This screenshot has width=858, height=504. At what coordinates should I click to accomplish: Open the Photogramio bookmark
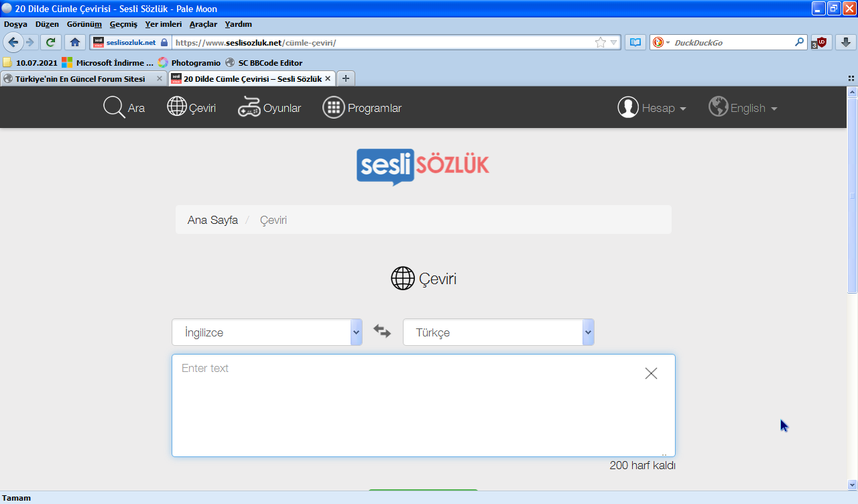click(x=189, y=62)
